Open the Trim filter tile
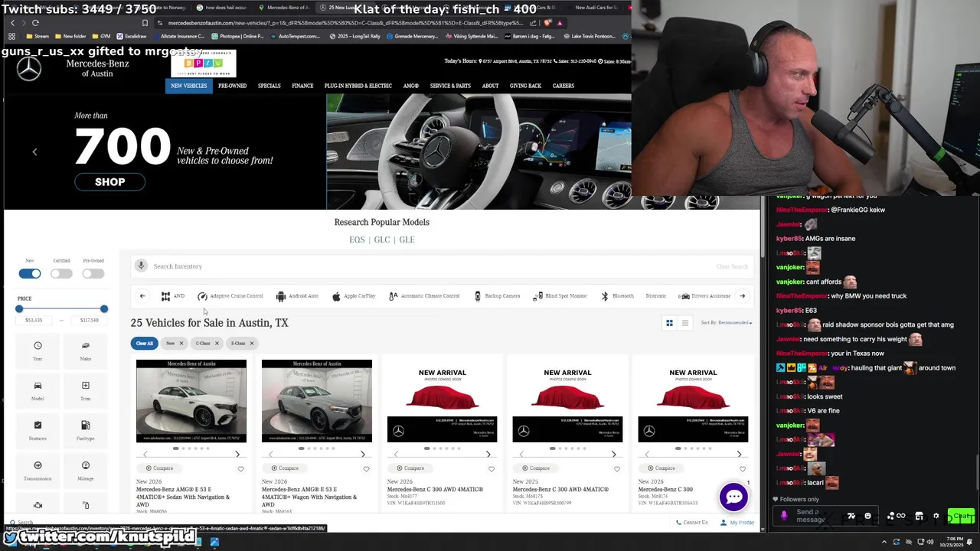980x551 pixels. pyautogui.click(x=85, y=390)
